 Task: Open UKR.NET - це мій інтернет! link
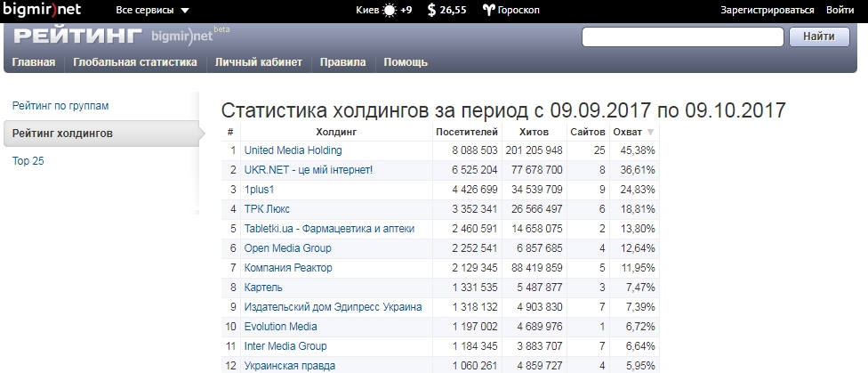pos(309,170)
